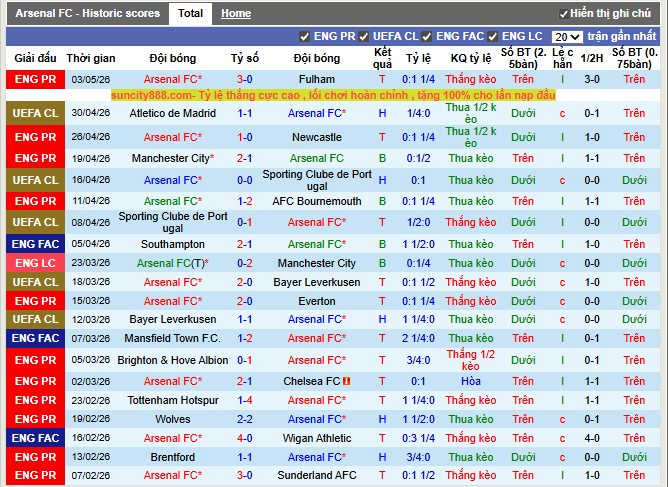Screen dimensions: 668x487
Task: Click the UEFA CL badge on 30/04/26
Action: [35, 113]
